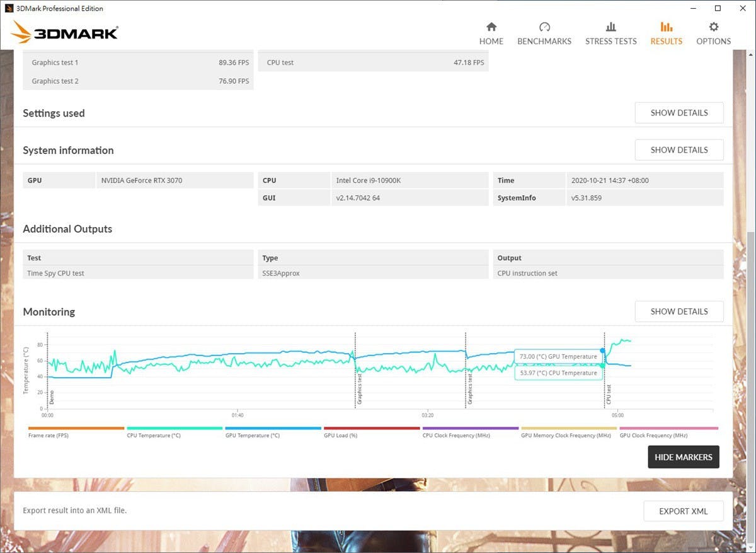This screenshot has width=756, height=553.
Task: Toggle GPU Temperature legend line
Action: (x=273, y=432)
